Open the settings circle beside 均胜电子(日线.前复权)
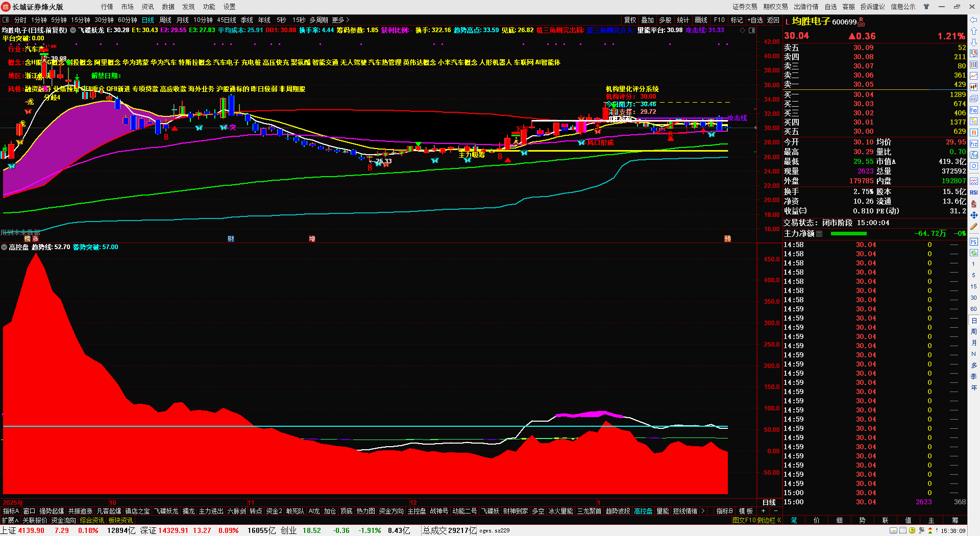 tap(73, 30)
